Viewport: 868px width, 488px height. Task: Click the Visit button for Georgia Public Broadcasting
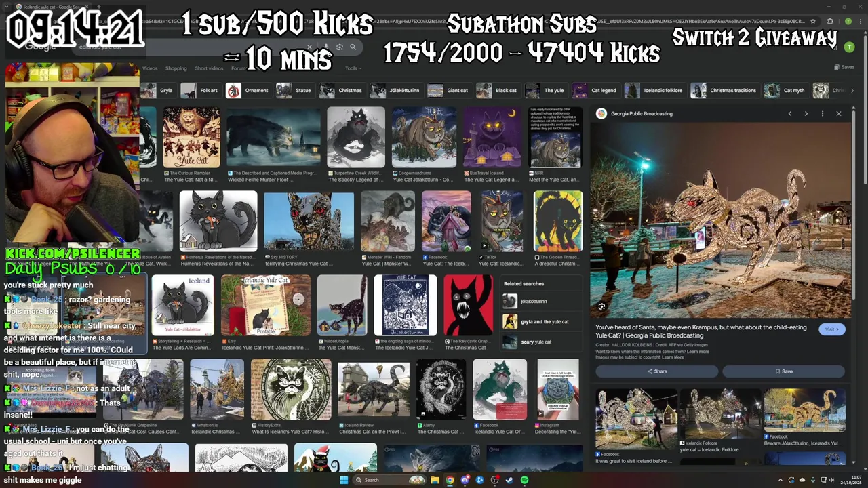pos(831,329)
